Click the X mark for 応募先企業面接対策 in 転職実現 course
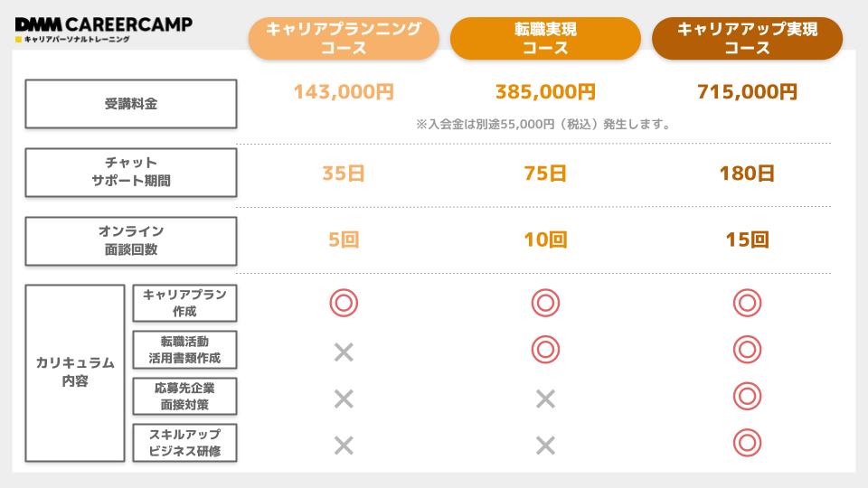The width and height of the screenshot is (868, 488). coord(545,399)
